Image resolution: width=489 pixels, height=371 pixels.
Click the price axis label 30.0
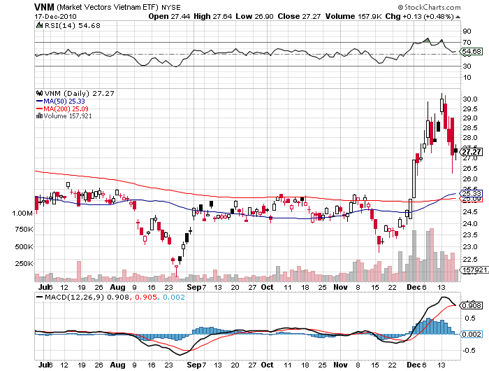coord(470,99)
